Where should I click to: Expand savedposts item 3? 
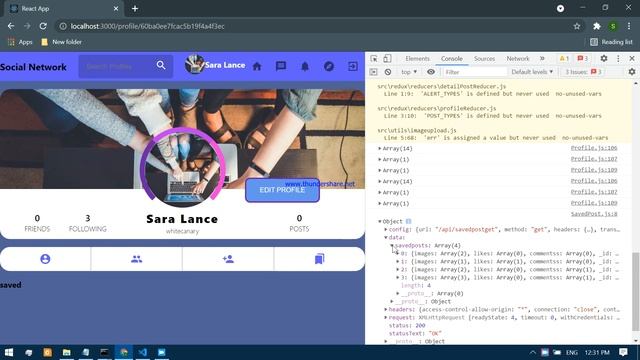tap(398, 277)
